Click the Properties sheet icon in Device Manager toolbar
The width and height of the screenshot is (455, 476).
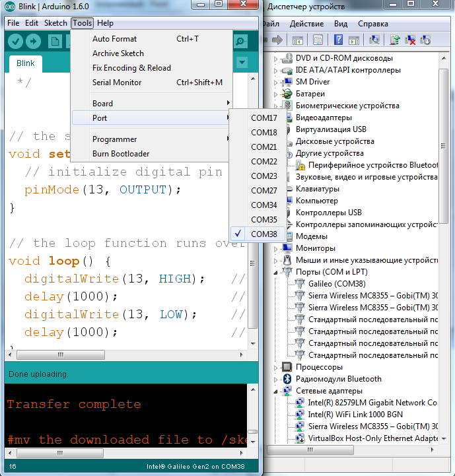pyautogui.click(x=318, y=40)
